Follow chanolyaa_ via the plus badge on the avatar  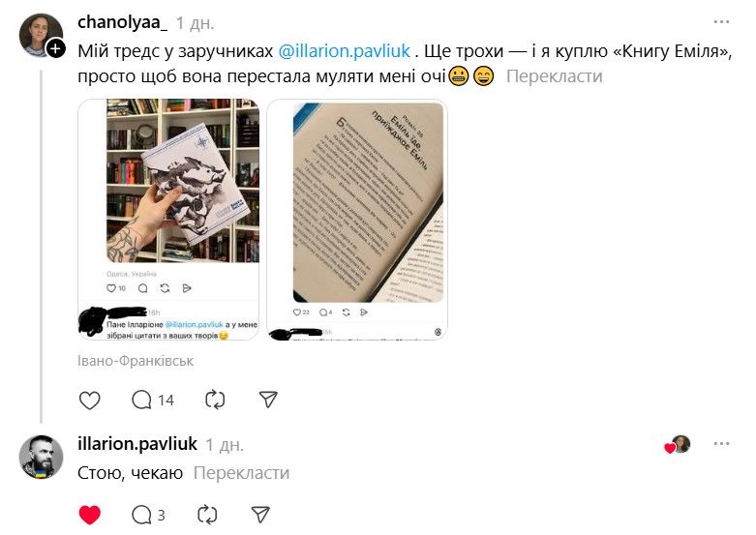pos(56,48)
